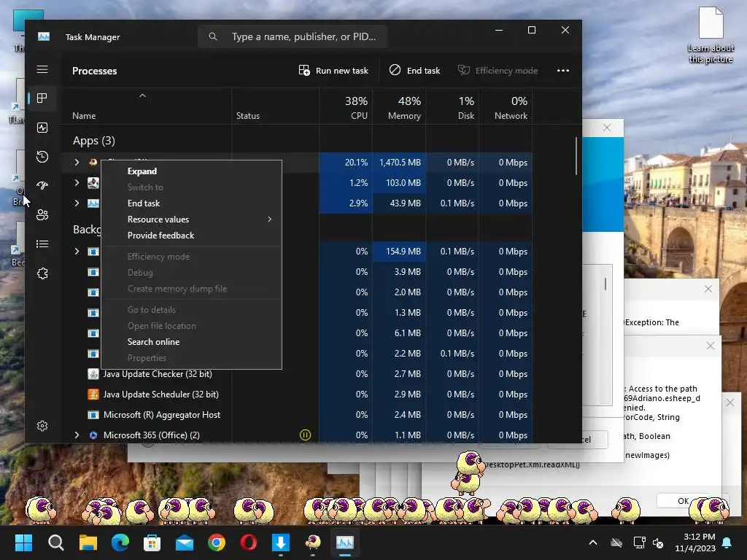Open Startup apps tab in sidebar
Image resolution: width=747 pixels, height=560 pixels.
pyautogui.click(x=42, y=186)
